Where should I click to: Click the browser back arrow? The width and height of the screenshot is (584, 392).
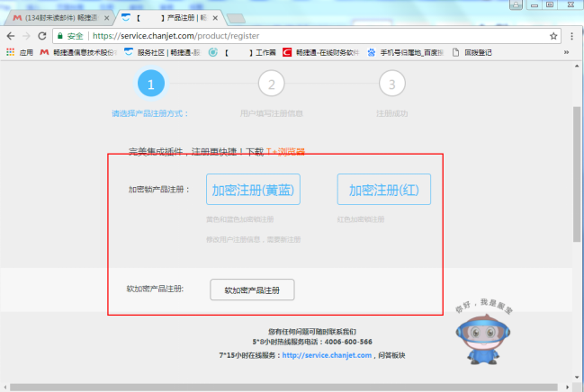click(10, 36)
